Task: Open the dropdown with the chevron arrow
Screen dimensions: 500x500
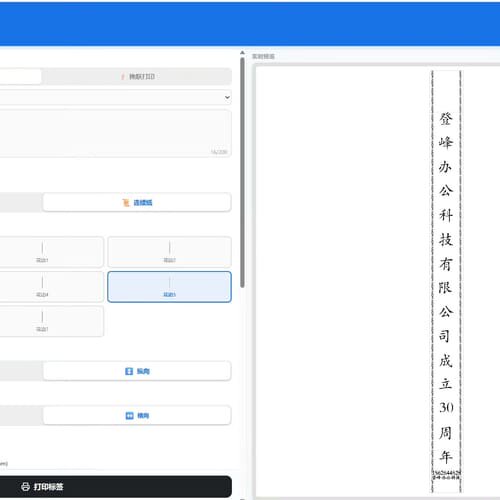Action: (x=115, y=97)
